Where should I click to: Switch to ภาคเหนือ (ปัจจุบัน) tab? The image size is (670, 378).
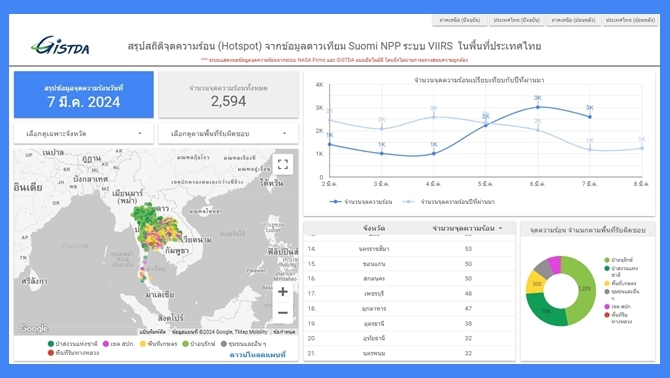point(459,20)
